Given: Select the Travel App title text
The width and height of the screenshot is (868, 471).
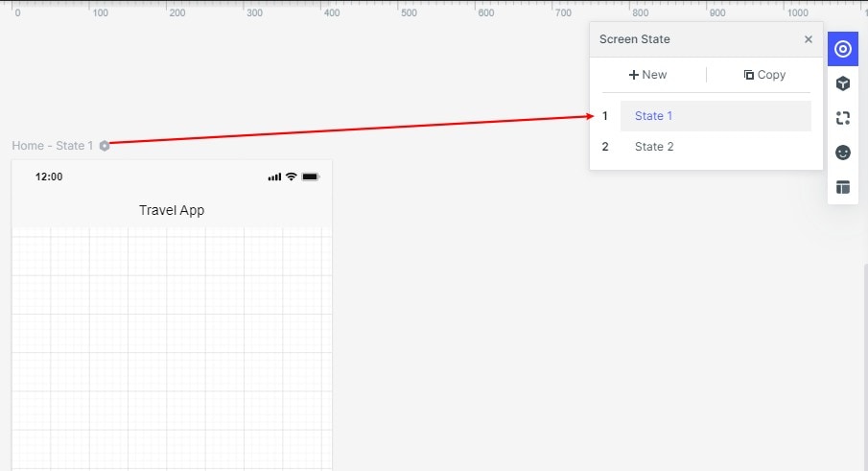Looking at the screenshot, I should [x=172, y=210].
